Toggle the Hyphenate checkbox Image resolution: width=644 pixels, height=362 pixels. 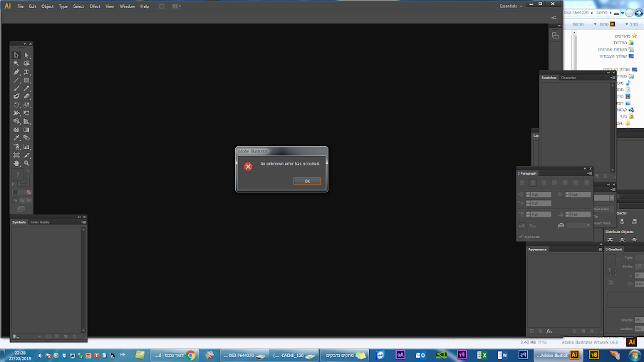521,237
